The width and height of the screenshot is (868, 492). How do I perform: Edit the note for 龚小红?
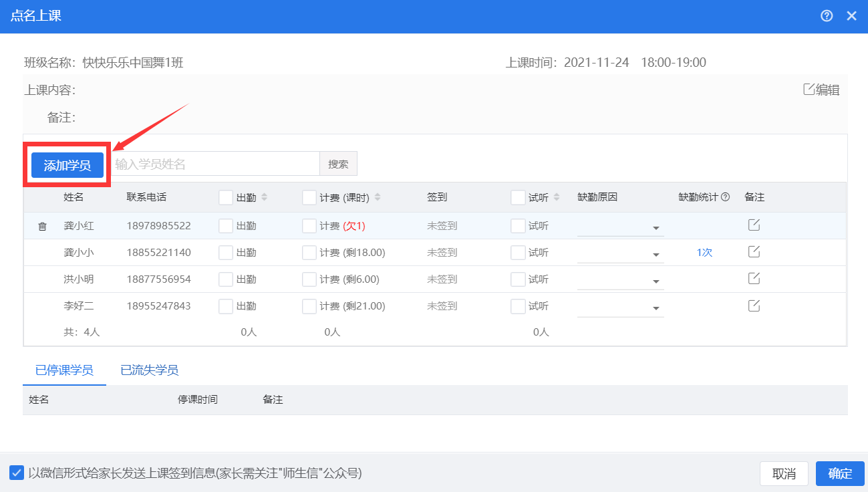pyautogui.click(x=754, y=225)
